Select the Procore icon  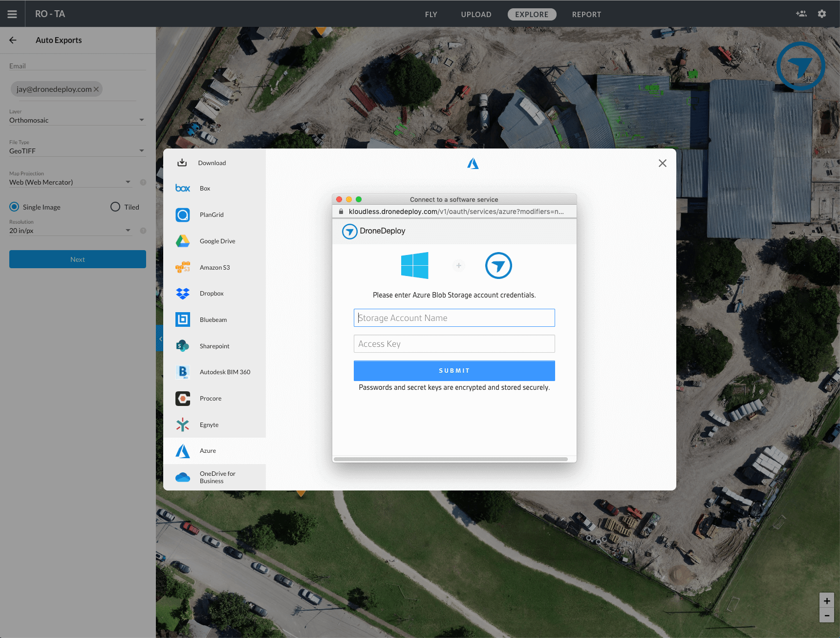183,398
